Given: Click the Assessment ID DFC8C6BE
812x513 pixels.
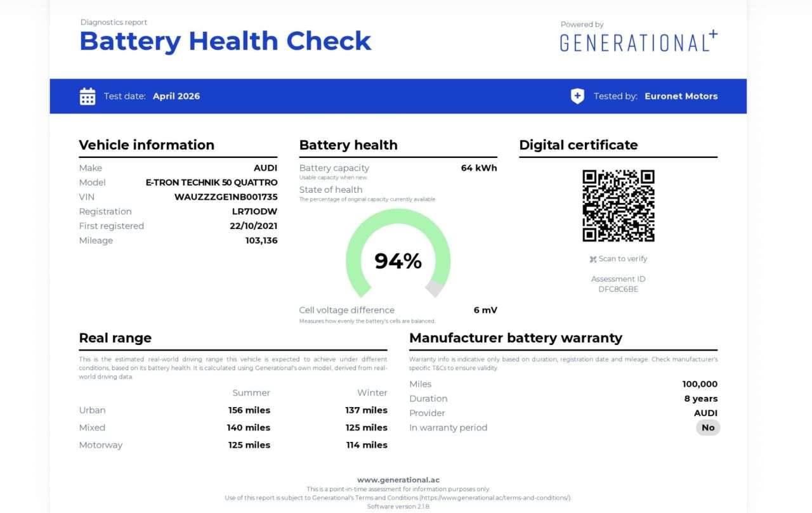Looking at the screenshot, I should click(618, 289).
